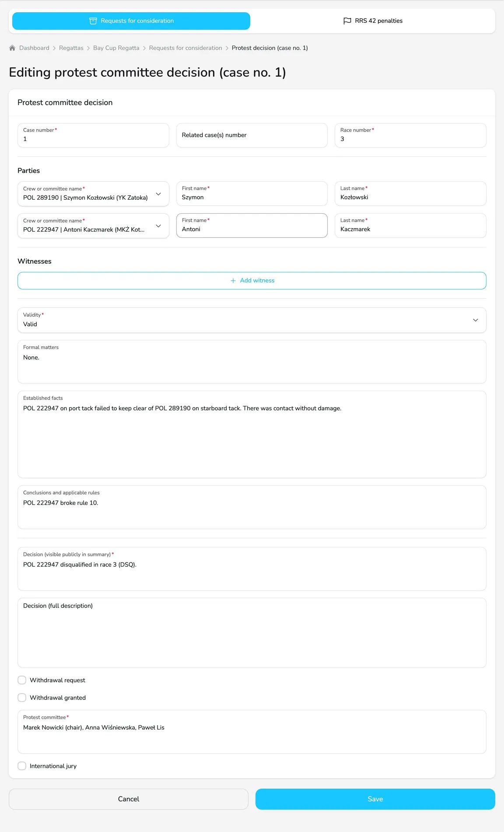
Task: Click the page title Editing protest committee decision
Action: point(147,72)
